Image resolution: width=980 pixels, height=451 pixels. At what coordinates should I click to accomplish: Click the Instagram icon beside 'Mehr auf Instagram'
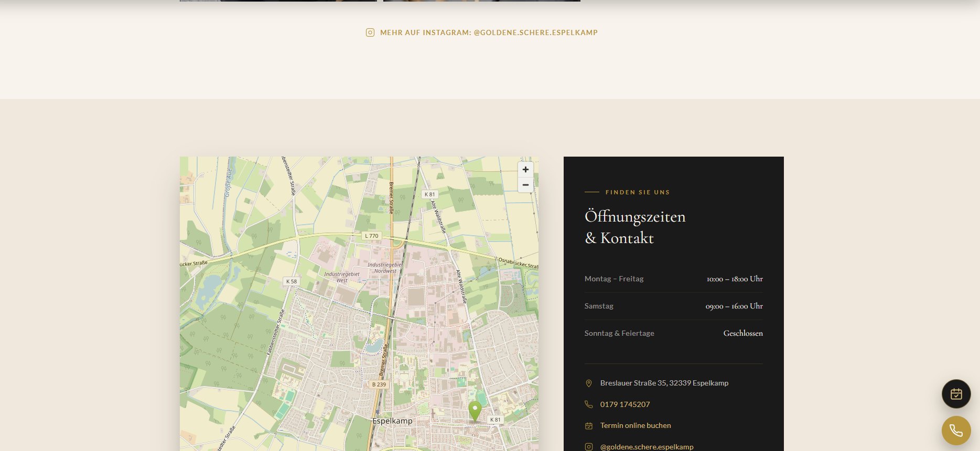(x=370, y=32)
